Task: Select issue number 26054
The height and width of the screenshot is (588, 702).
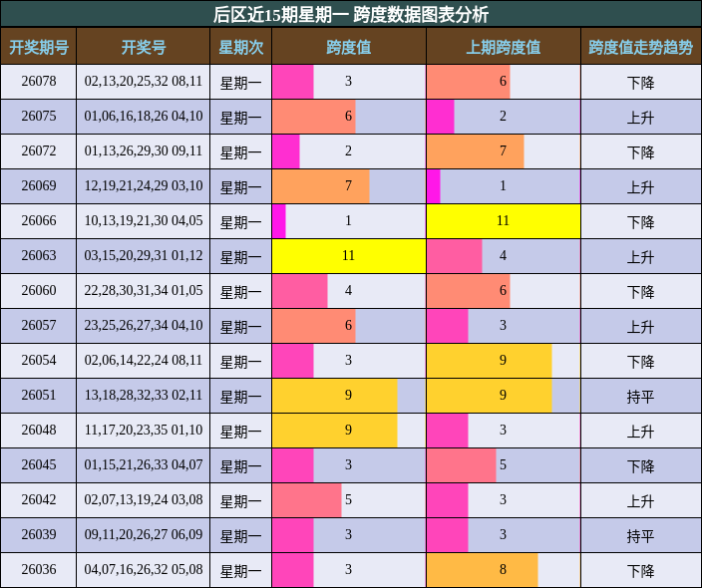Action: point(39,360)
